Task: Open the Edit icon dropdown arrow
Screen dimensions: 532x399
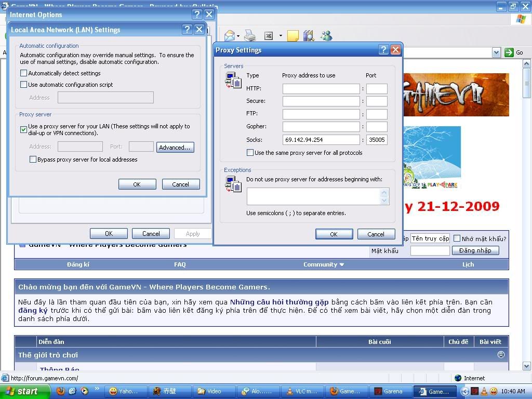Action: point(281,35)
